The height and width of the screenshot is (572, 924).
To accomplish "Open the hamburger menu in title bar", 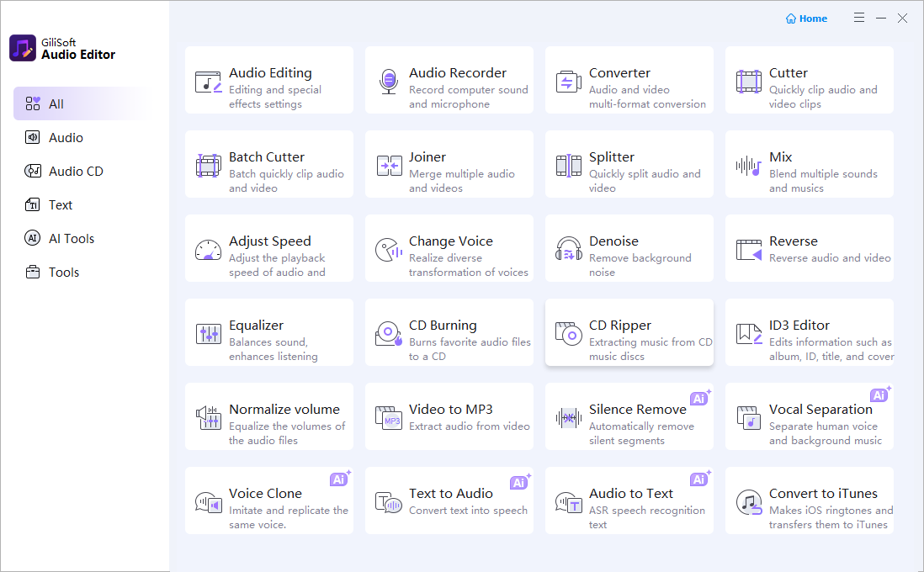I will click(859, 18).
